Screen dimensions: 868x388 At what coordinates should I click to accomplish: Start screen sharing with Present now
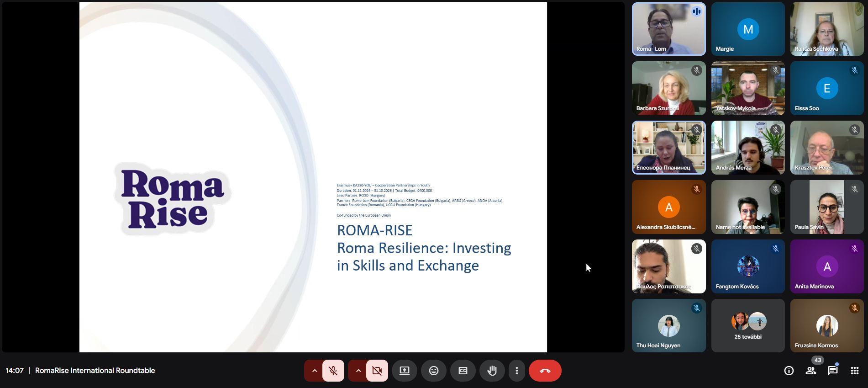click(404, 371)
